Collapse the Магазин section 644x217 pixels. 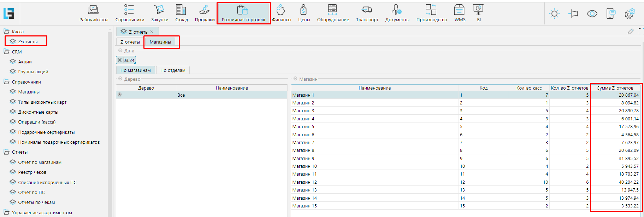pyautogui.click(x=295, y=79)
